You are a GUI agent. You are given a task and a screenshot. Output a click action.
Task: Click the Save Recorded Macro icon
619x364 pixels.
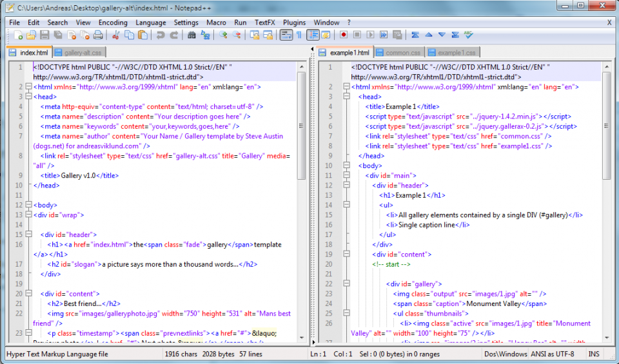coord(397,35)
